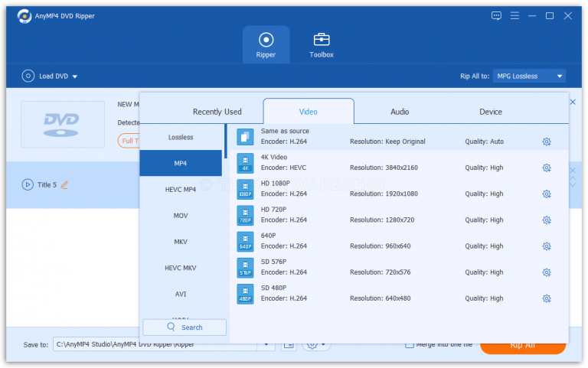This screenshot has height=368, width=588.
Task: Select Lossless in the format list
Action: 181,137
